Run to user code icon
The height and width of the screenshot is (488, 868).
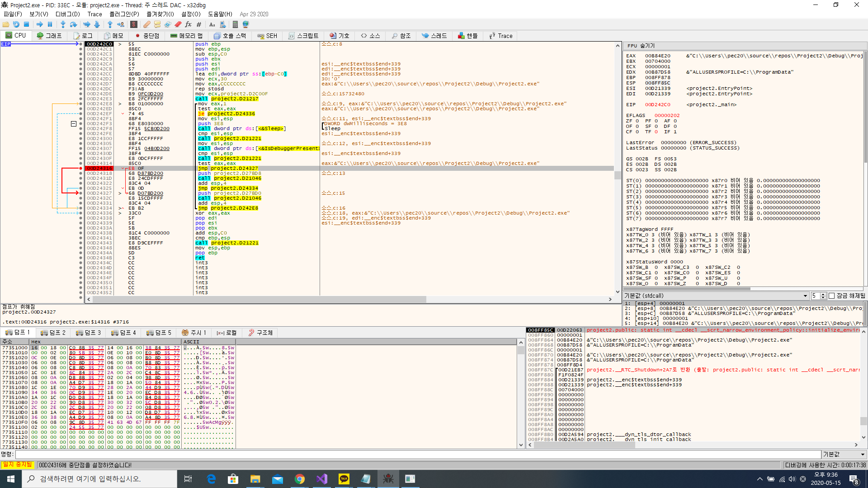click(x=121, y=24)
